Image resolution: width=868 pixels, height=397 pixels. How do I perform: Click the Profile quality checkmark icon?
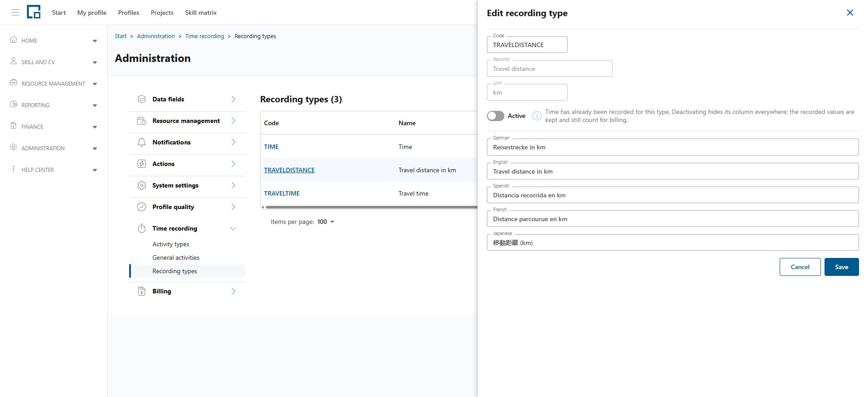142,207
